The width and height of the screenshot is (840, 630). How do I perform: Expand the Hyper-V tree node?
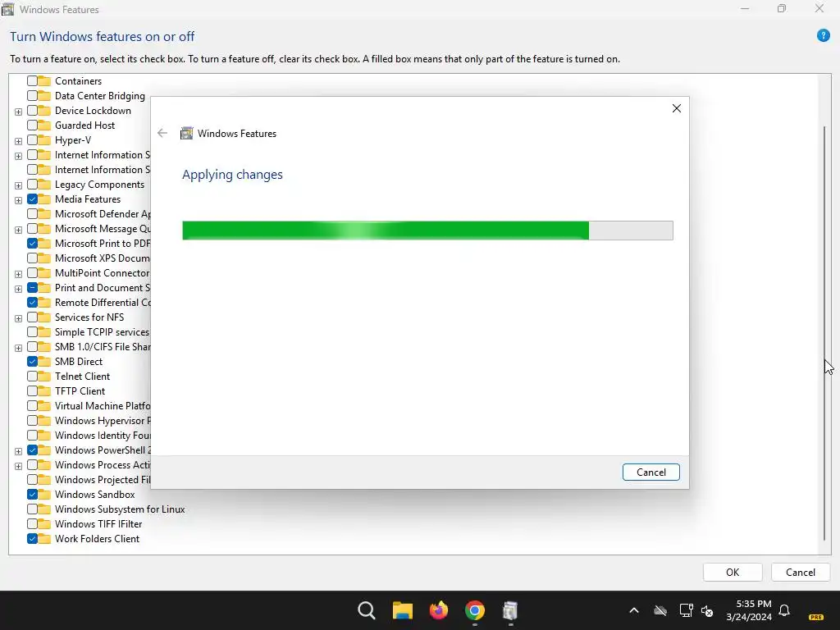pos(18,141)
